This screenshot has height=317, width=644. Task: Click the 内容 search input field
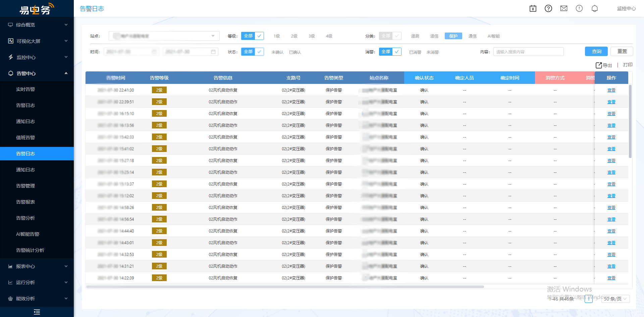click(x=528, y=52)
